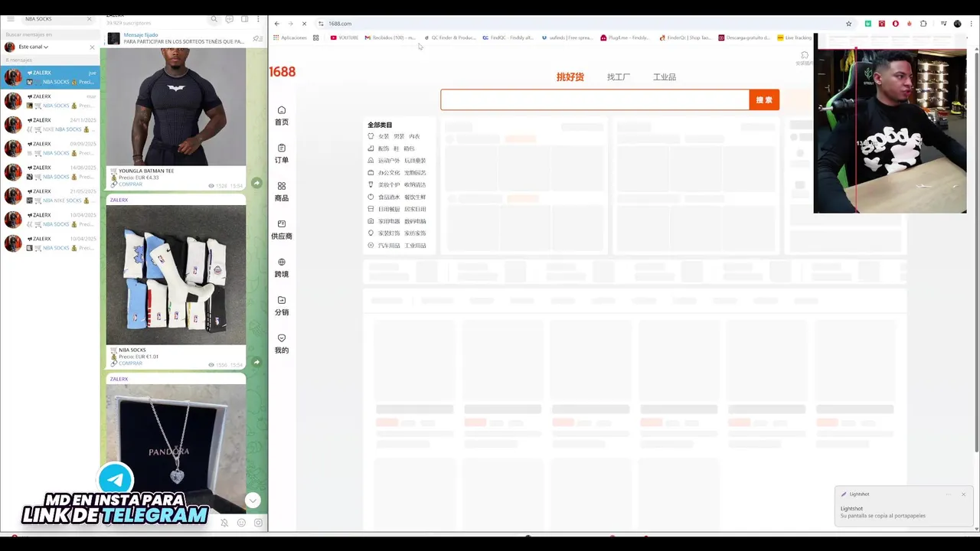Viewport: 980px width, 551px height.
Task: Select the 找工厂 tab
Action: [x=619, y=77]
